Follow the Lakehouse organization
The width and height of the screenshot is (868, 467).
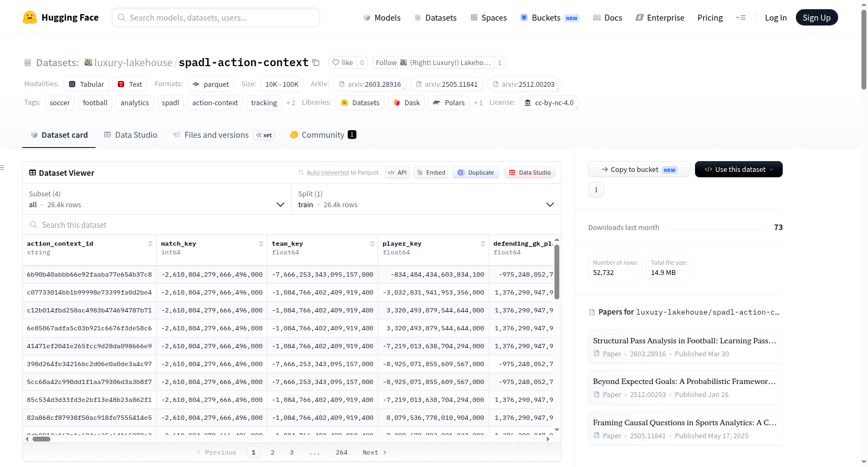coord(433,62)
